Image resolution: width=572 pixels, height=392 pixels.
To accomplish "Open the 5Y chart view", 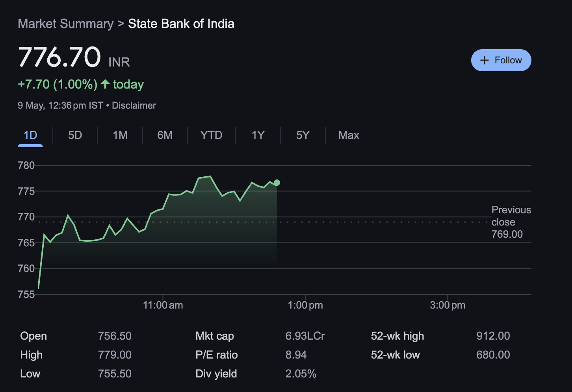I will (303, 135).
